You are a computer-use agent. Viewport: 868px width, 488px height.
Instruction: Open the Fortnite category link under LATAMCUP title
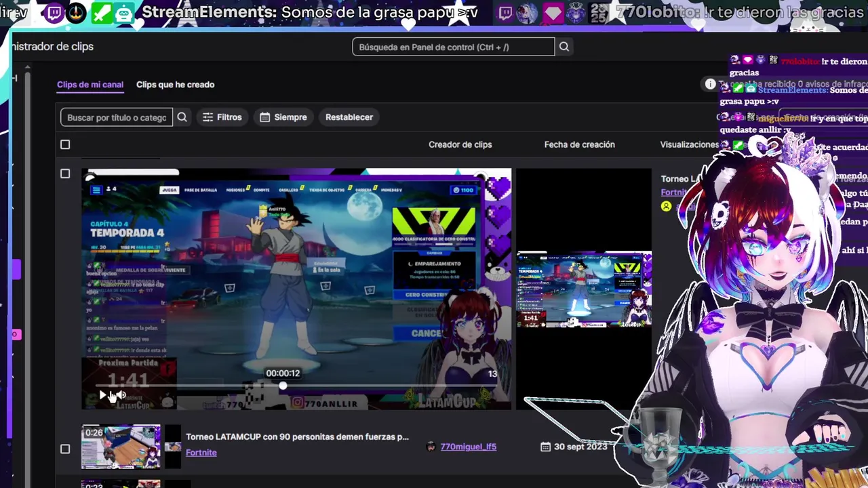click(201, 453)
